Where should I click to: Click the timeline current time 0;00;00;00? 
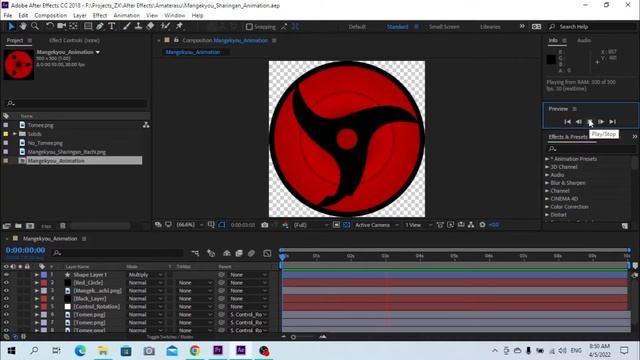tap(25, 250)
